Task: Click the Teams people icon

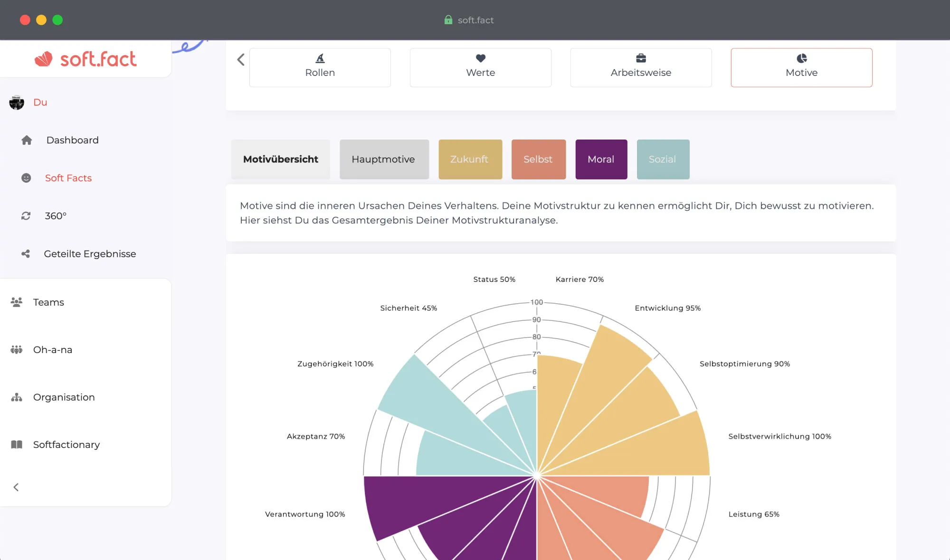Action: point(17,302)
